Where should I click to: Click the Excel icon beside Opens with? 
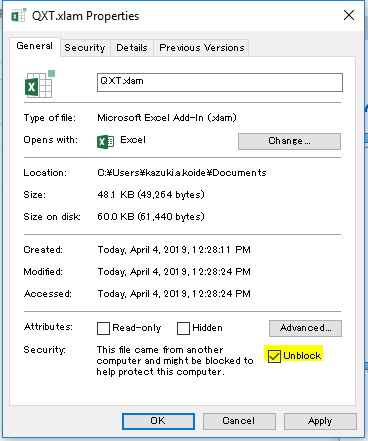(x=105, y=142)
